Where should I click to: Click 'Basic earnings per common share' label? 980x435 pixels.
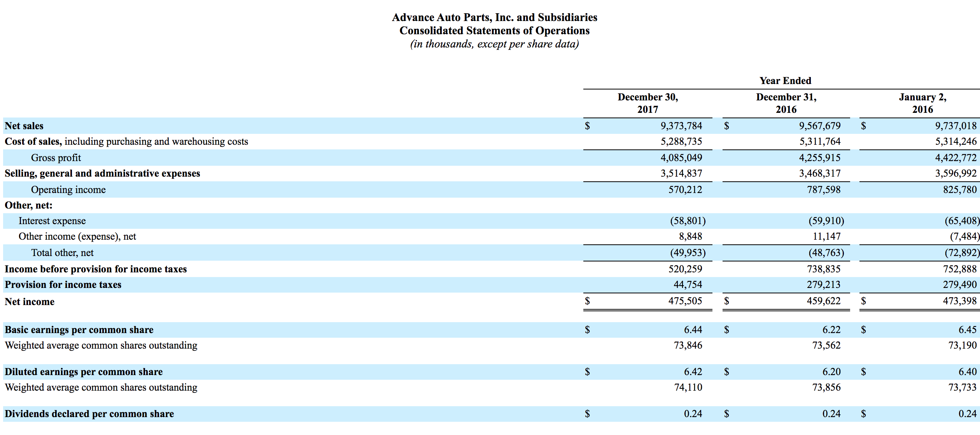point(79,330)
